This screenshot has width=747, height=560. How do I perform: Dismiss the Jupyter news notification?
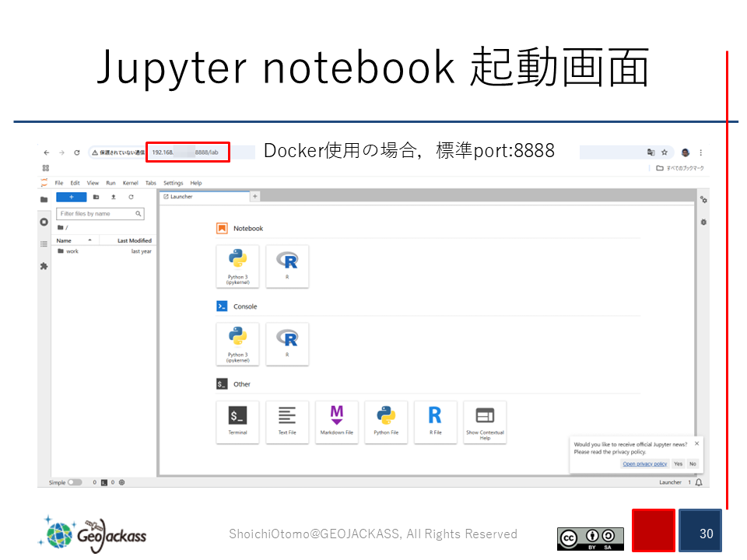click(x=697, y=443)
